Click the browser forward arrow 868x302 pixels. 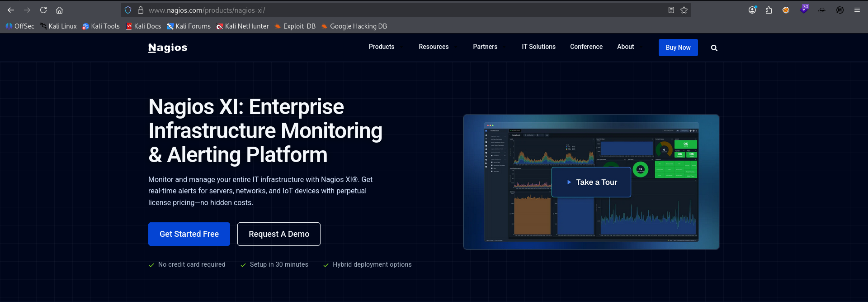pyautogui.click(x=27, y=10)
